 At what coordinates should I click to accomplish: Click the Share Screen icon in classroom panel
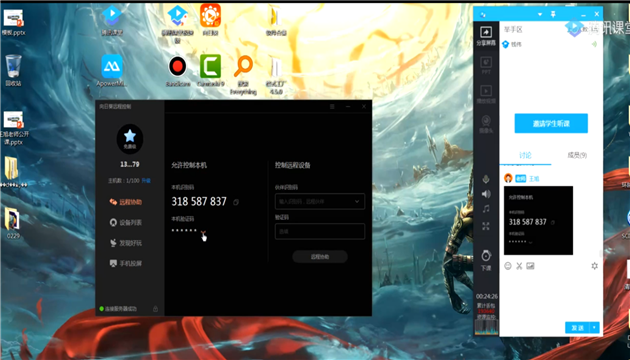coord(486,35)
